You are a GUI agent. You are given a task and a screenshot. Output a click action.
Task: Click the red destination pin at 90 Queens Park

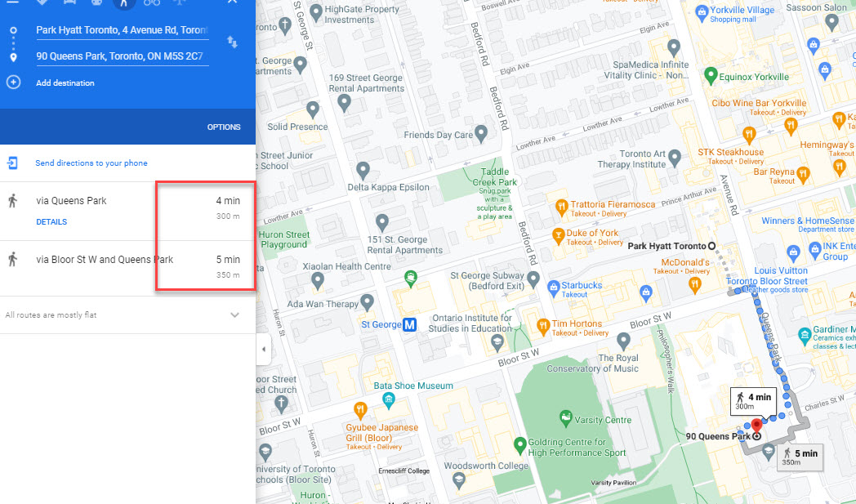click(756, 425)
